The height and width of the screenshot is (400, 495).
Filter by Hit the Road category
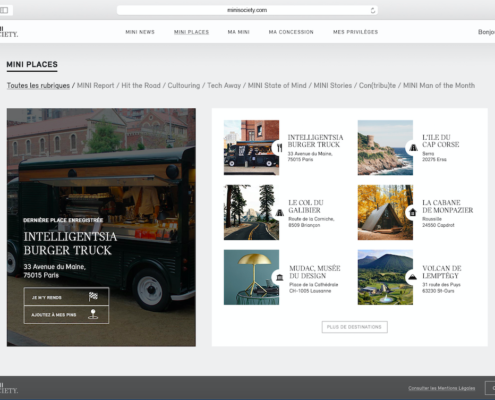pyautogui.click(x=141, y=86)
